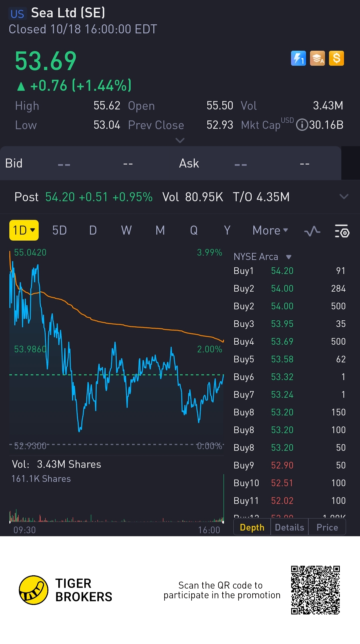Open the chart indicator wave icon
The height and width of the screenshot is (644, 360).
[x=312, y=231]
